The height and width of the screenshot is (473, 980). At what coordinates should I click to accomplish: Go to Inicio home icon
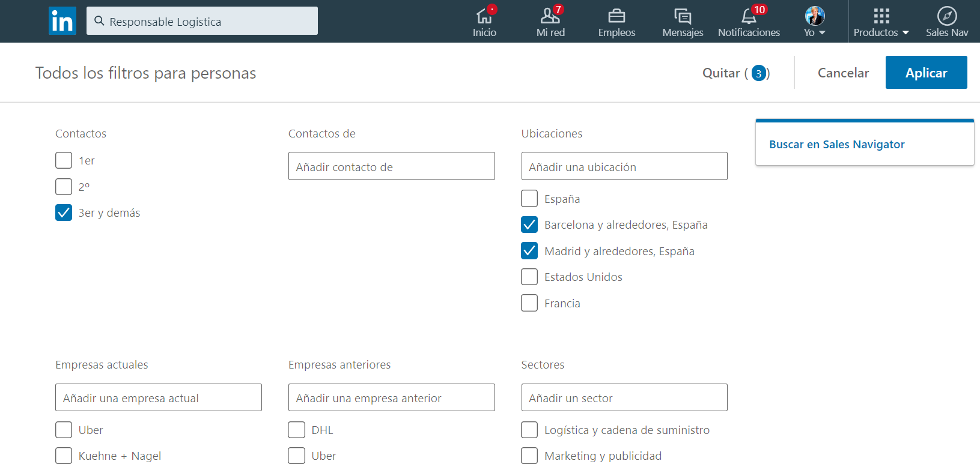(484, 16)
